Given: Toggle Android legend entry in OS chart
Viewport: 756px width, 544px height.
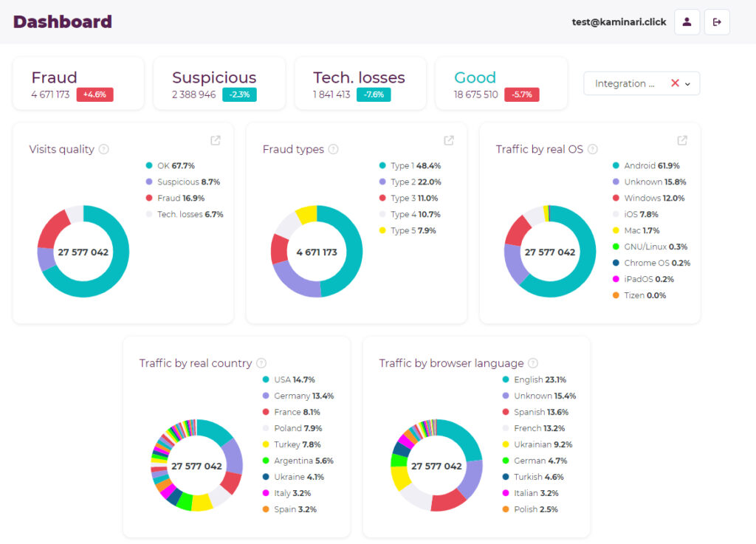Looking at the screenshot, I should tap(646, 166).
